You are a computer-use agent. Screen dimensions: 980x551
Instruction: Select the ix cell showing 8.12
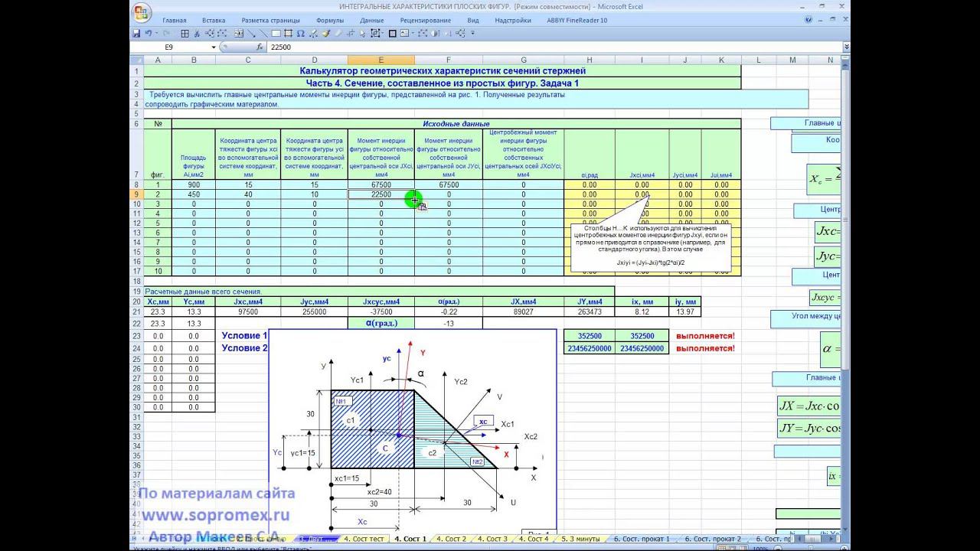pyautogui.click(x=642, y=312)
